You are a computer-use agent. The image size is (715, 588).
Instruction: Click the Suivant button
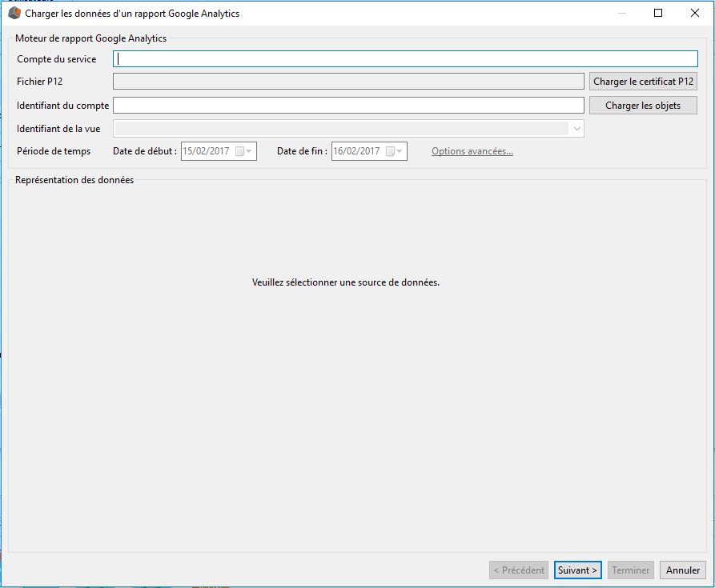click(578, 570)
